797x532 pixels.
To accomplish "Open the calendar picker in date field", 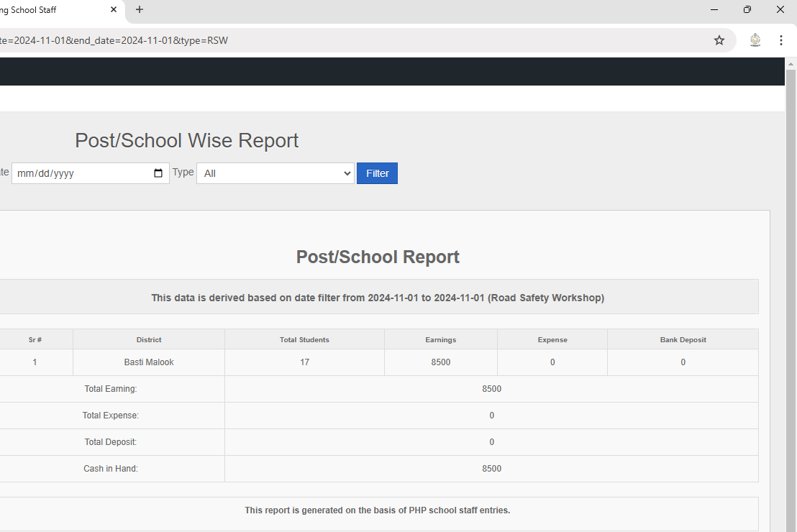I will point(158,173).
